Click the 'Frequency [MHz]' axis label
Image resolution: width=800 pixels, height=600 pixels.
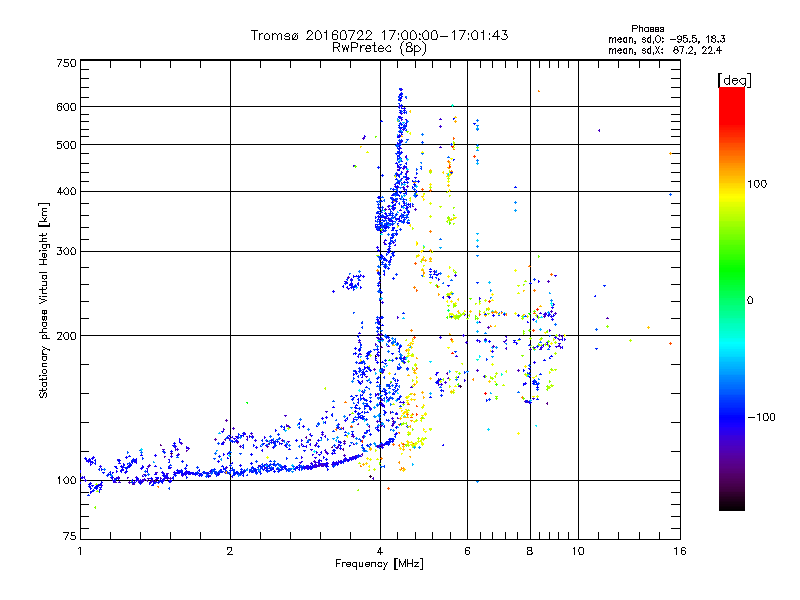tap(379, 564)
